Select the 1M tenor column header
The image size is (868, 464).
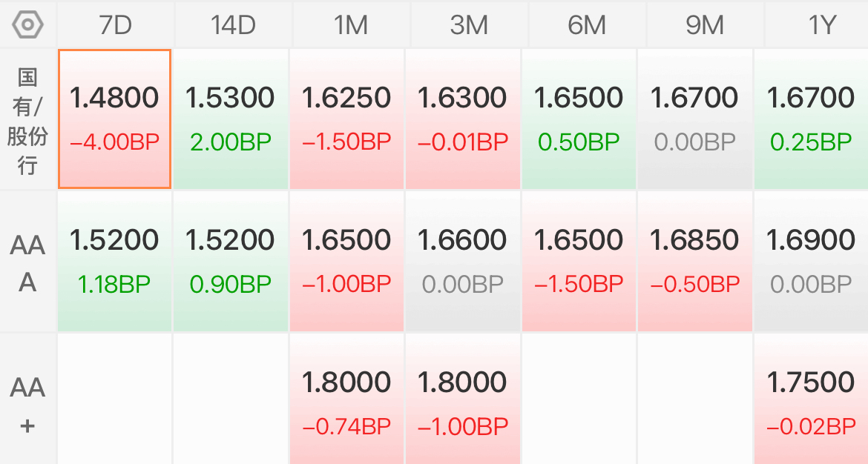[x=351, y=24]
